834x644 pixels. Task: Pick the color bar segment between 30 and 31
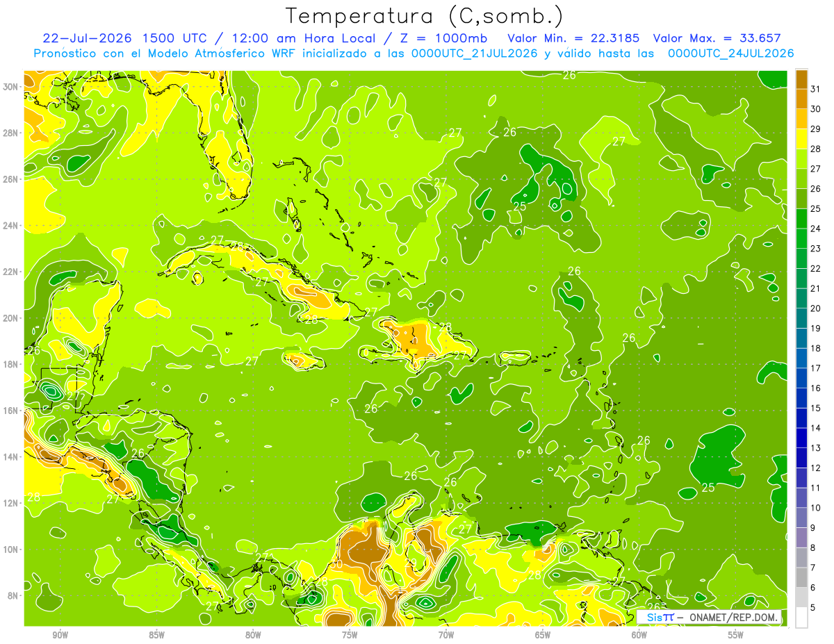801,99
